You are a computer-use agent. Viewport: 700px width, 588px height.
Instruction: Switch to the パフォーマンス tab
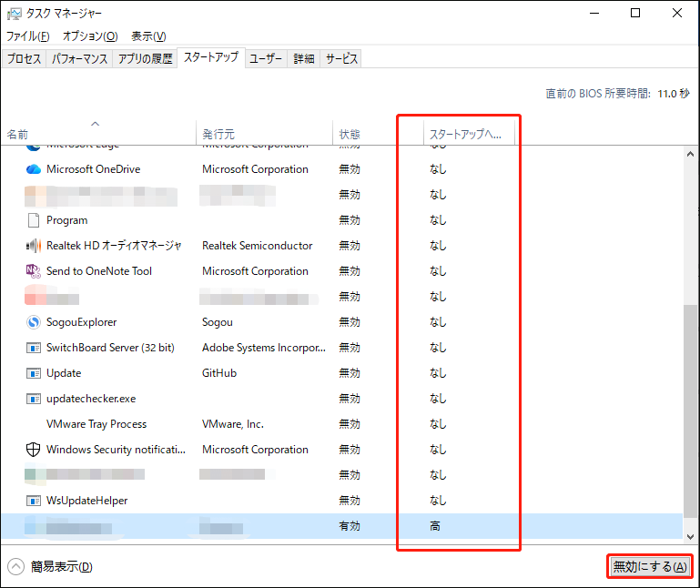coord(79,58)
